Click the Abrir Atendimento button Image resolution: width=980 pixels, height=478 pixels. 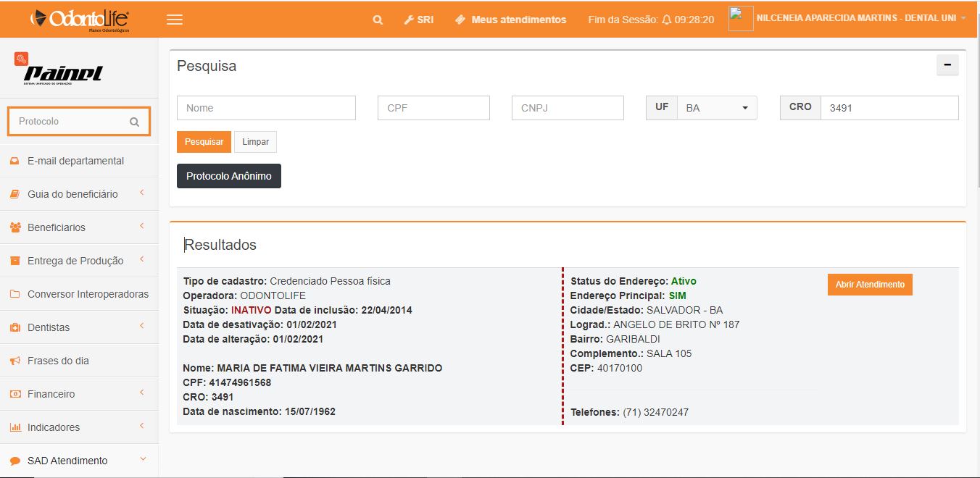pyautogui.click(x=870, y=285)
